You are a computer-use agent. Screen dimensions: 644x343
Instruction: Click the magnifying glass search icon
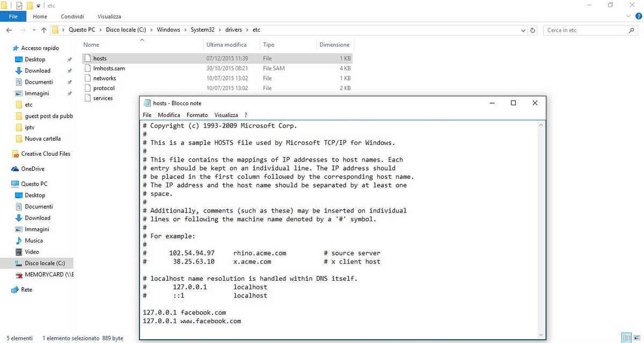click(632, 30)
